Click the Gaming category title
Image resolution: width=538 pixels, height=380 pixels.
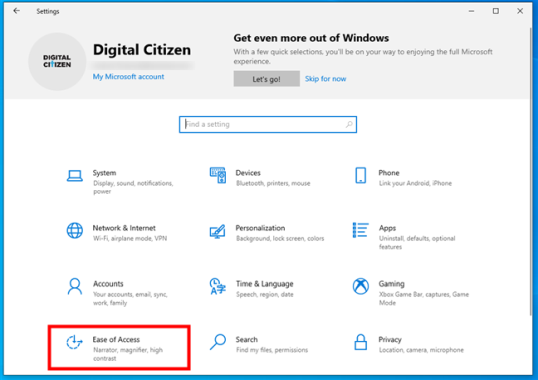point(391,284)
